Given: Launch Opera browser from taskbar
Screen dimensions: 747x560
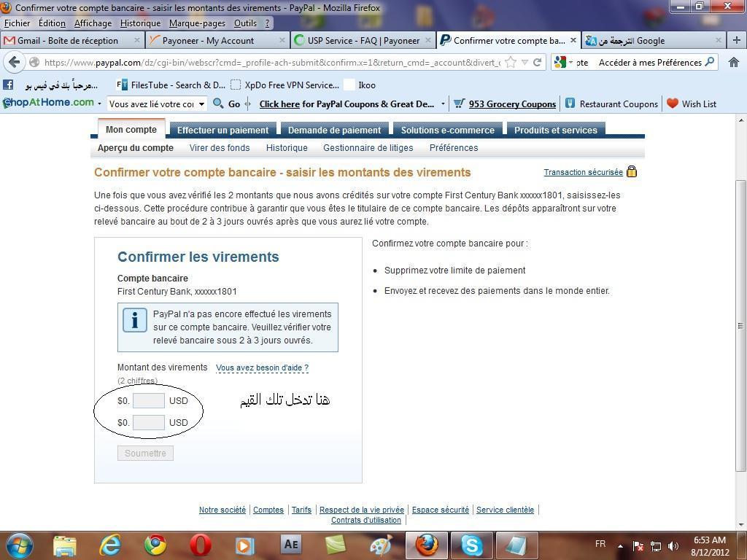Looking at the screenshot, I should pos(200,545).
